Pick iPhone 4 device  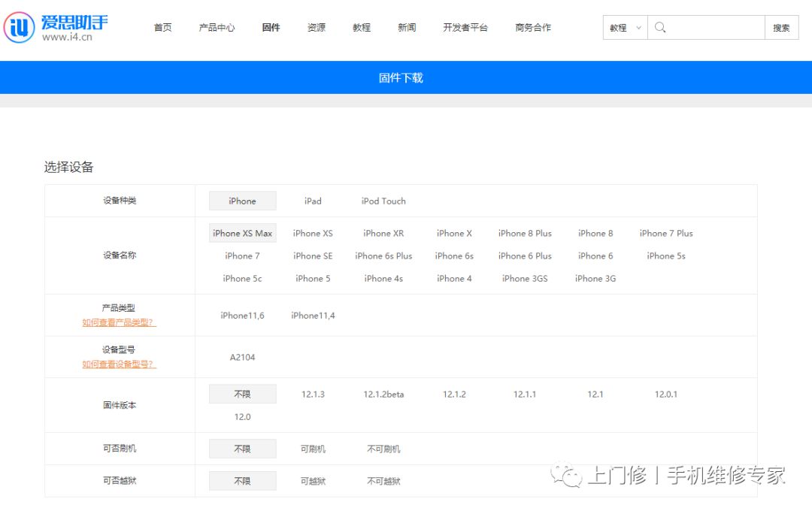click(x=454, y=279)
